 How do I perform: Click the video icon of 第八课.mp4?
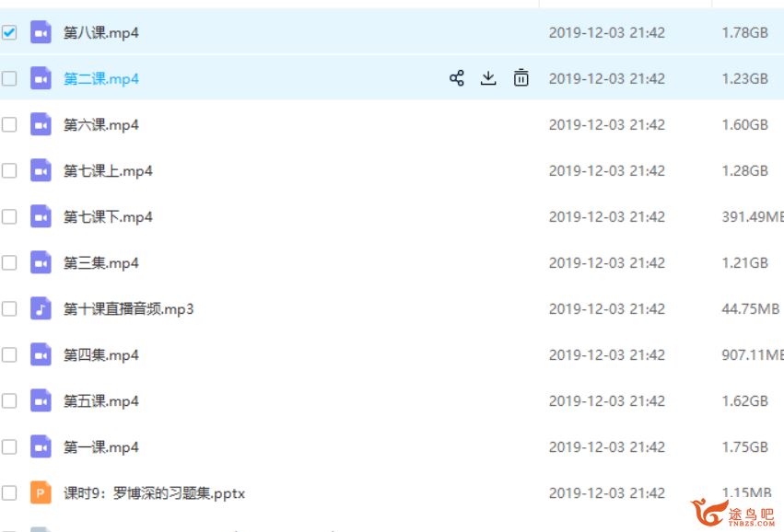coord(41,32)
